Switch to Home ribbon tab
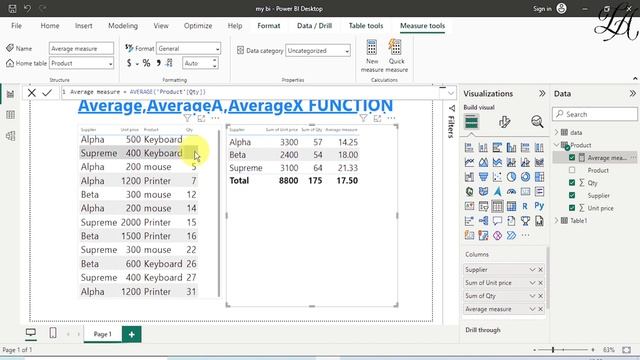Image resolution: width=640 pixels, height=360 pixels. (x=50, y=26)
